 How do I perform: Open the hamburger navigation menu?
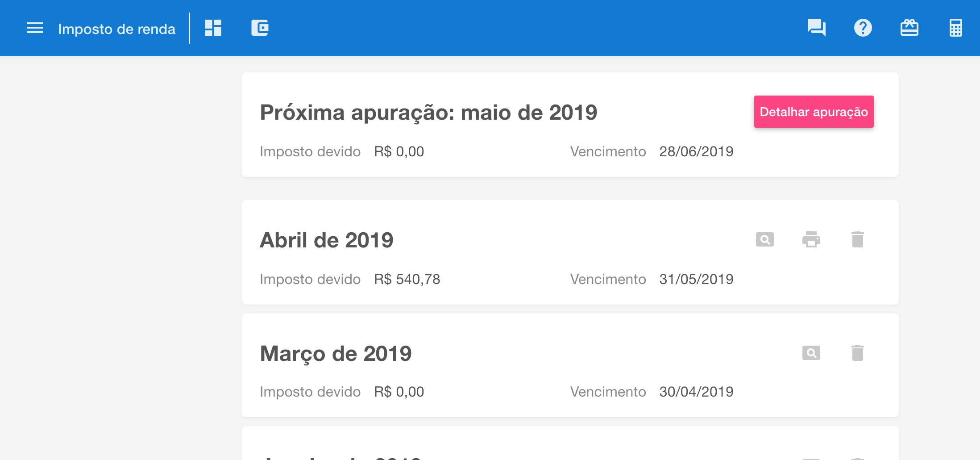35,28
